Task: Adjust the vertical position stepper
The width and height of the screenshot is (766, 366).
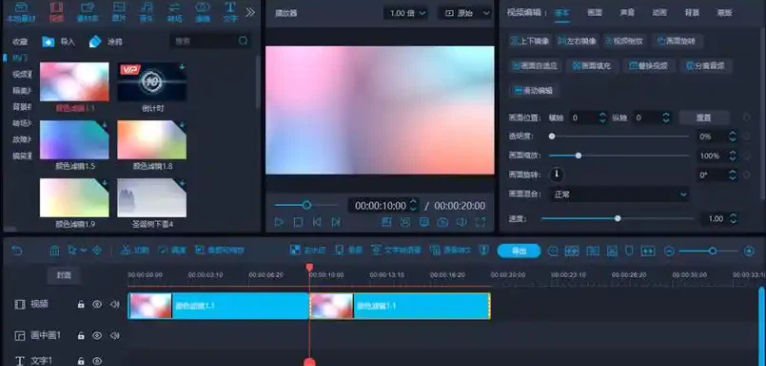Action: pyautogui.click(x=666, y=118)
